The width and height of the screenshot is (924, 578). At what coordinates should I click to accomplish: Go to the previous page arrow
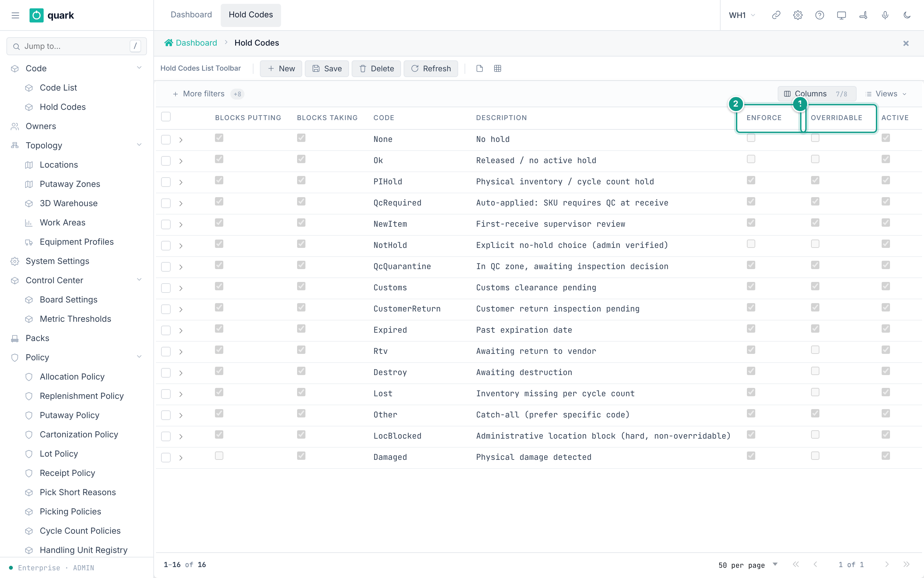click(816, 564)
